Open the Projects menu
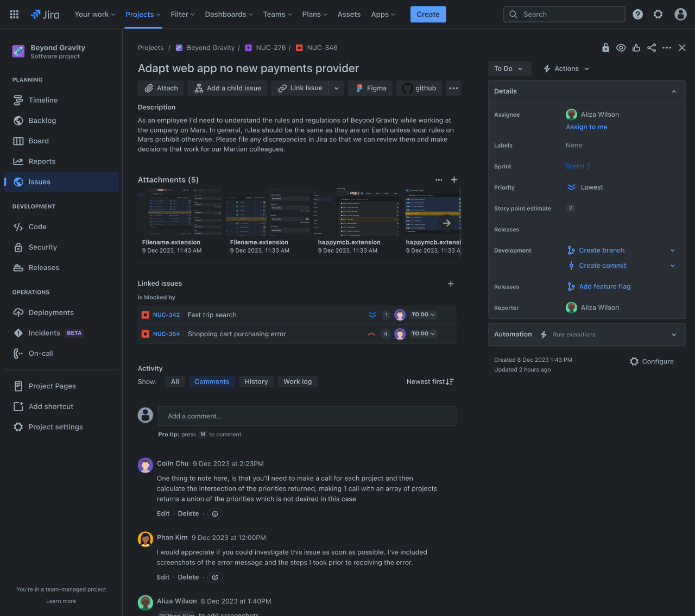Screen dimensions: 695x616 coord(143,14)
